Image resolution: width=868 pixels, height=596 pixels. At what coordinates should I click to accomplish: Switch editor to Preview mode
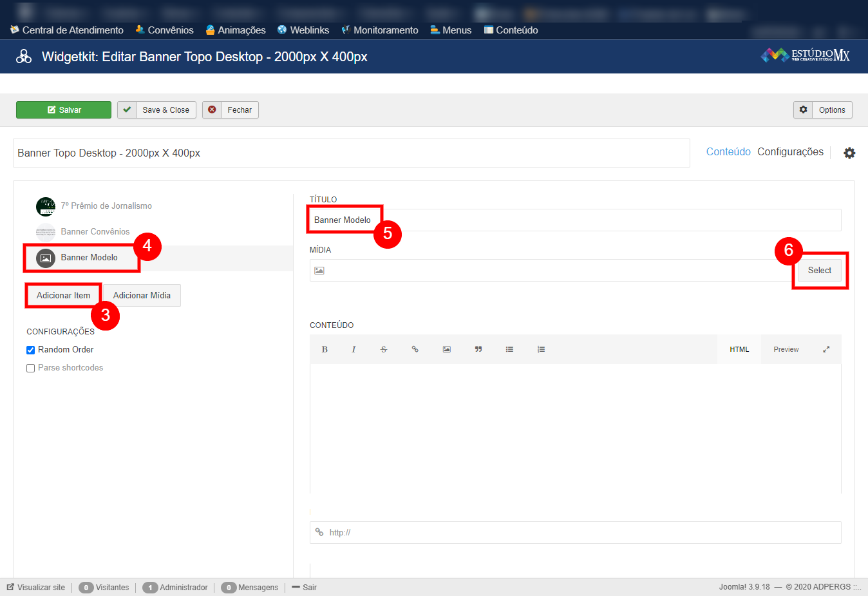tap(786, 349)
